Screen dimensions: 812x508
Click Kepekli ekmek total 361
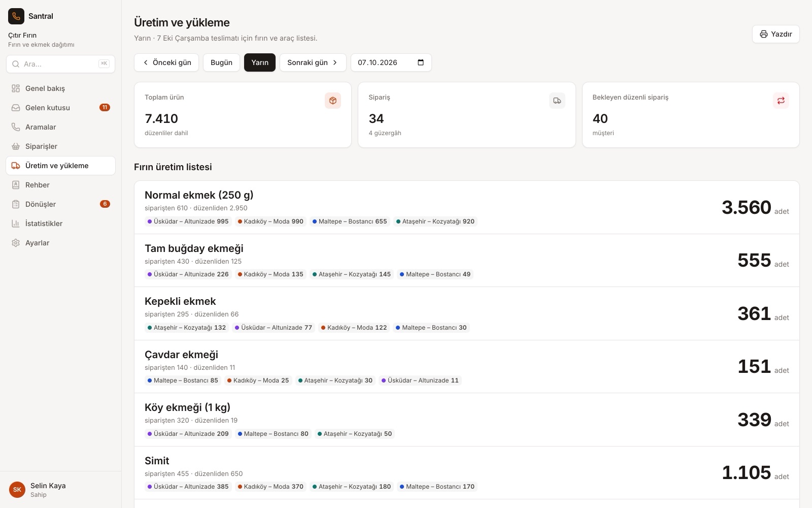point(754,313)
